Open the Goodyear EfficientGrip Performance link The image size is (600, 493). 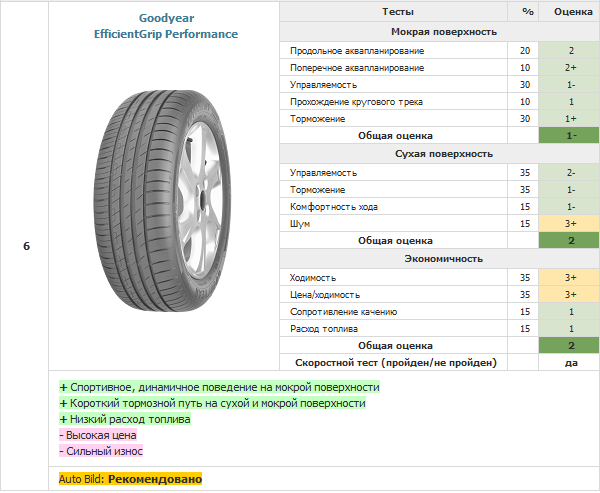pyautogui.click(x=166, y=26)
